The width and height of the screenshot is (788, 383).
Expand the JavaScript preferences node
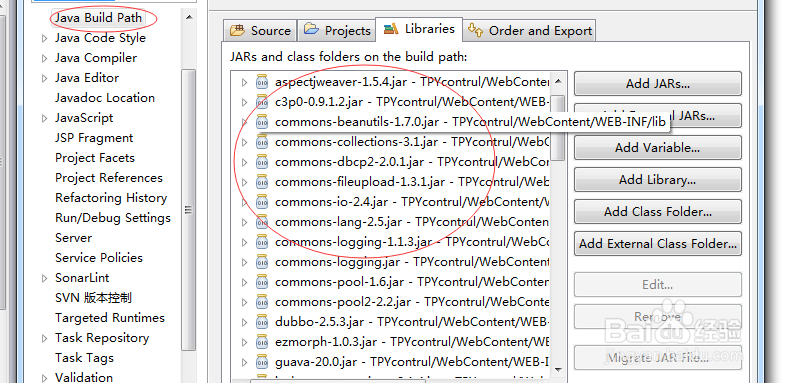pos(44,119)
